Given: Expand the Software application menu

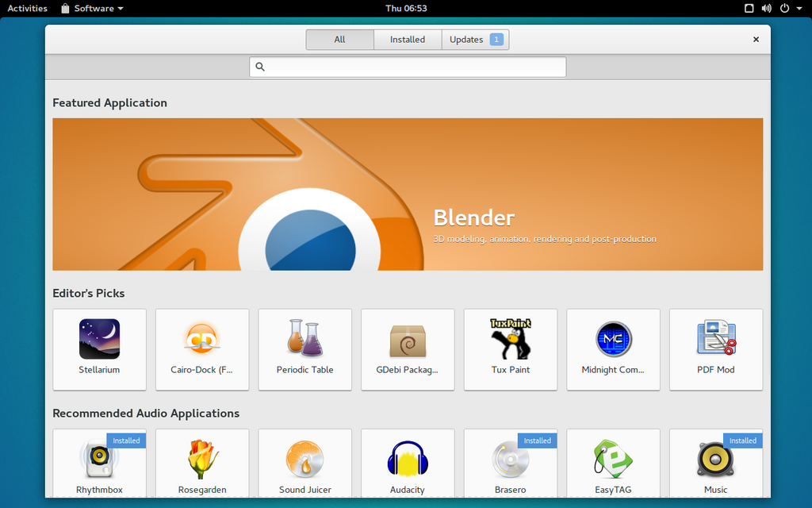Looking at the screenshot, I should click(x=93, y=8).
